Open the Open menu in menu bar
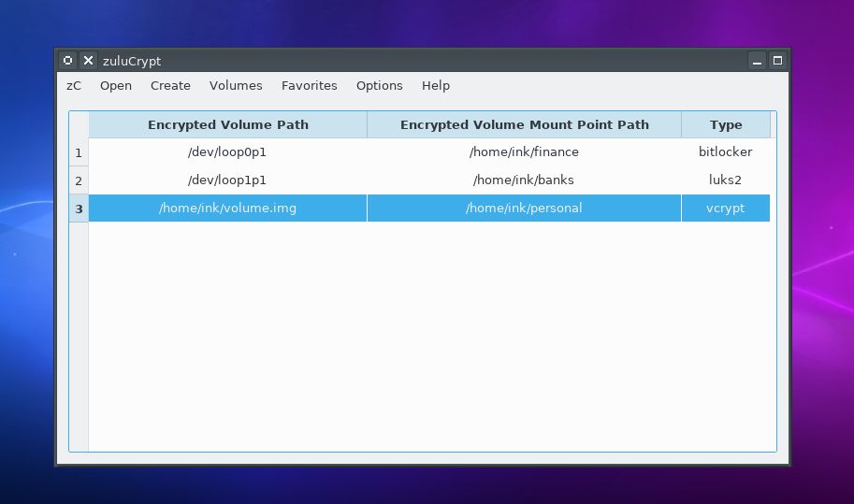This screenshot has width=854, height=504. click(x=116, y=85)
